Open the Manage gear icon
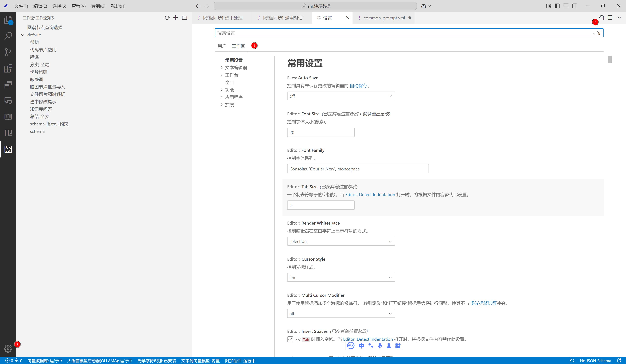The image size is (626, 364). [8, 348]
